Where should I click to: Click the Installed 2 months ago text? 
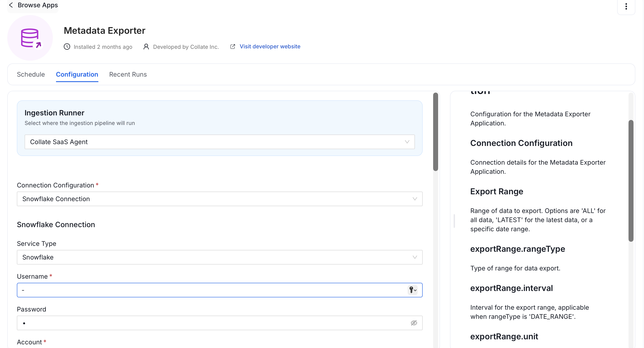(103, 47)
